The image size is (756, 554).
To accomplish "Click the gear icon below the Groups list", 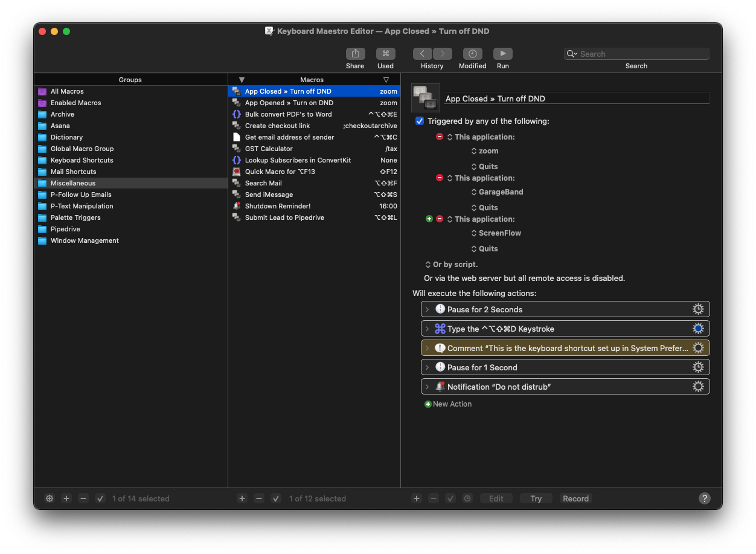I will (x=49, y=498).
